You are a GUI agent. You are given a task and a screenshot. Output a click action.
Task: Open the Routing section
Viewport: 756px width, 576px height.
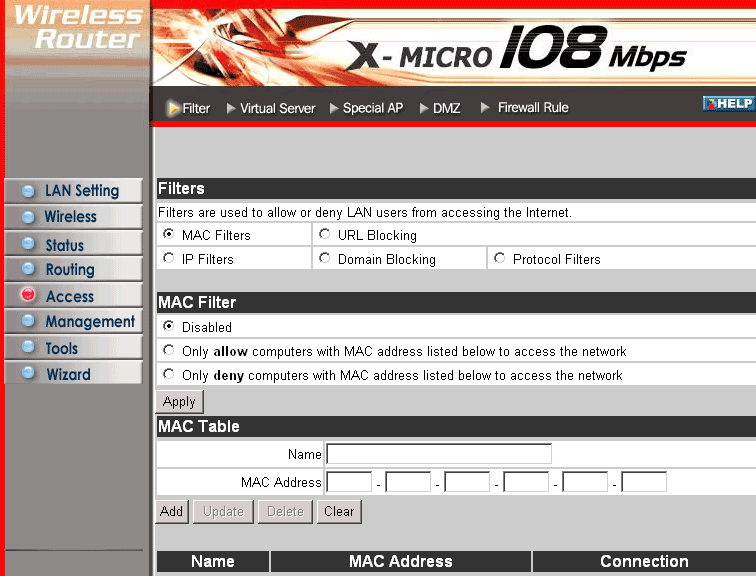click(73, 269)
